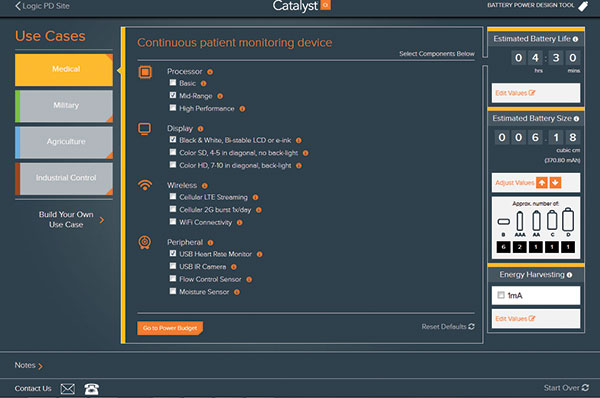Image resolution: width=600 pixels, height=398 pixels.
Task: Enable Cellular LTE Streaming checkbox
Action: coord(173,197)
